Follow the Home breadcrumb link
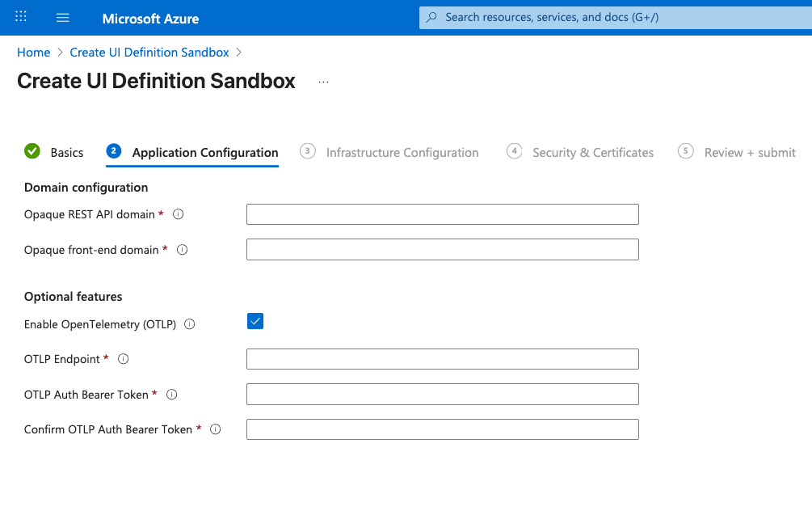 (x=34, y=53)
